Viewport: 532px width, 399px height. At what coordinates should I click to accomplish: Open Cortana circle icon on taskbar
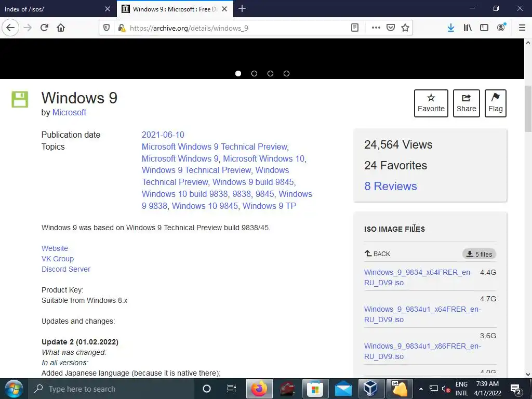pos(207,389)
